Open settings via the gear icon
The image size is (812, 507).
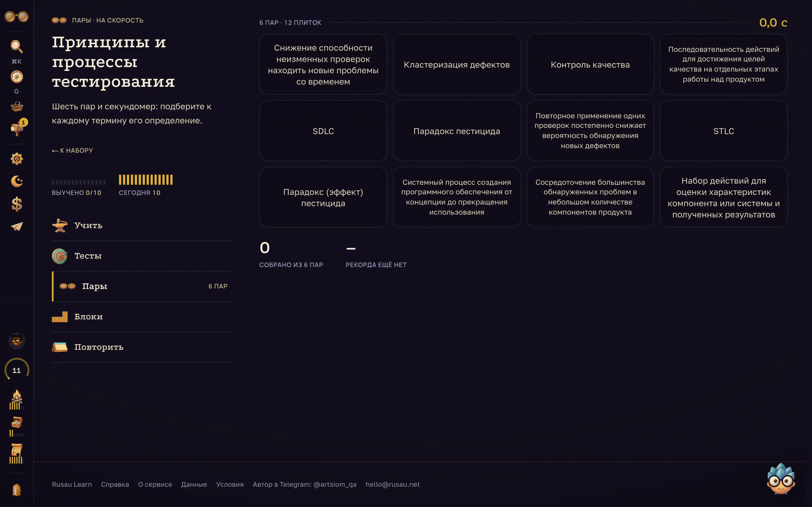[x=16, y=159]
